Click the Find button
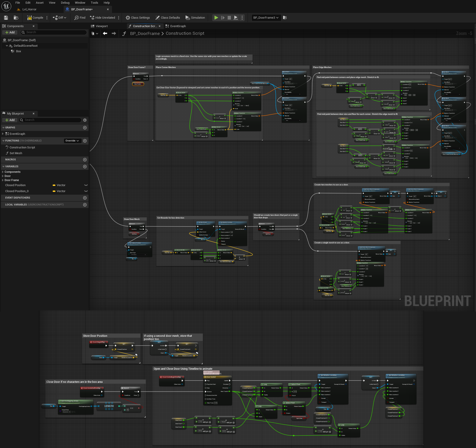The height and width of the screenshot is (448, 476). 80,17
